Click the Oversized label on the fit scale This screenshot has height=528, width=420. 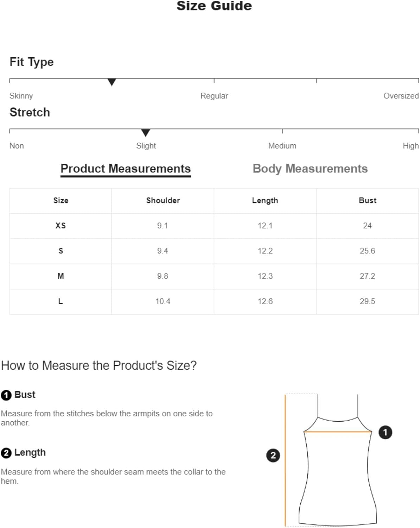(401, 96)
